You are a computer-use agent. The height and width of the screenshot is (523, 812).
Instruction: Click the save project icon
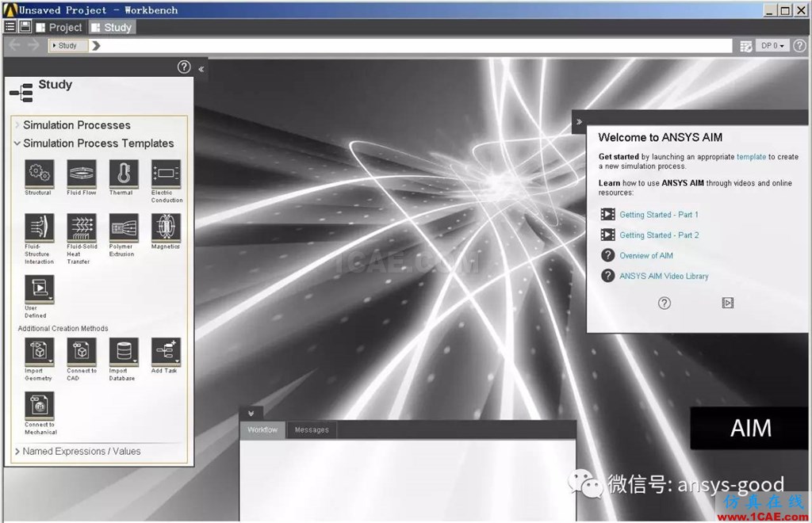pyautogui.click(x=25, y=26)
